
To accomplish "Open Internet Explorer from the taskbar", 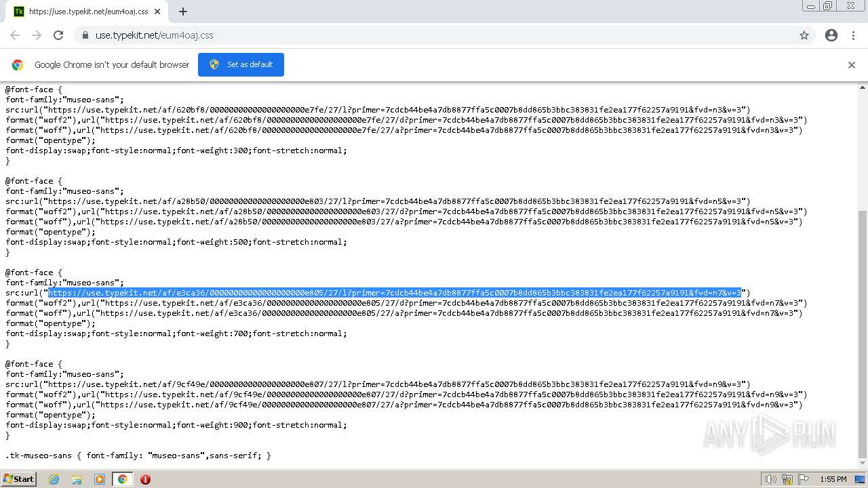I will click(x=54, y=479).
